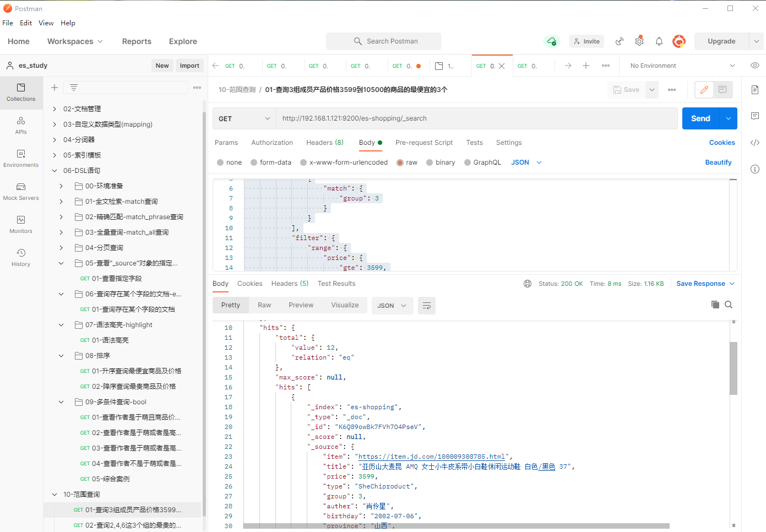Open the GET HTTP method dropdown
This screenshot has height=532, width=766.
click(x=244, y=118)
